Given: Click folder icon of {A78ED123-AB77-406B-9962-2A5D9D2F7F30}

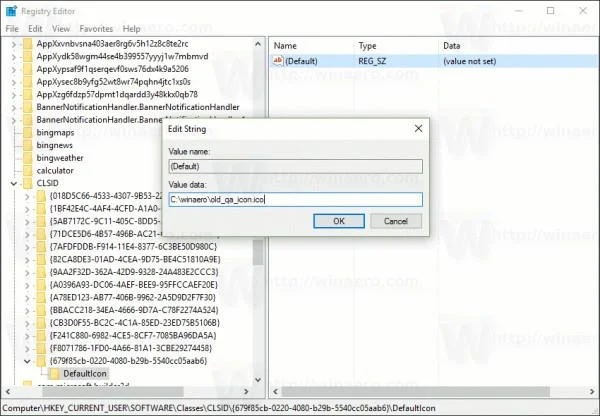Looking at the screenshot, I should tap(41, 297).
